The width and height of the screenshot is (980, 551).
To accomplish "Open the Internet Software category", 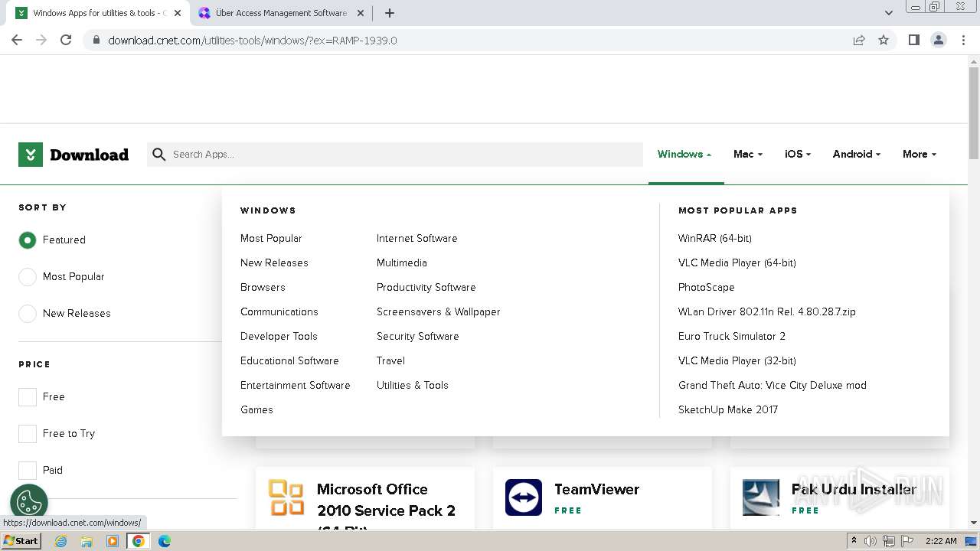I will (417, 238).
